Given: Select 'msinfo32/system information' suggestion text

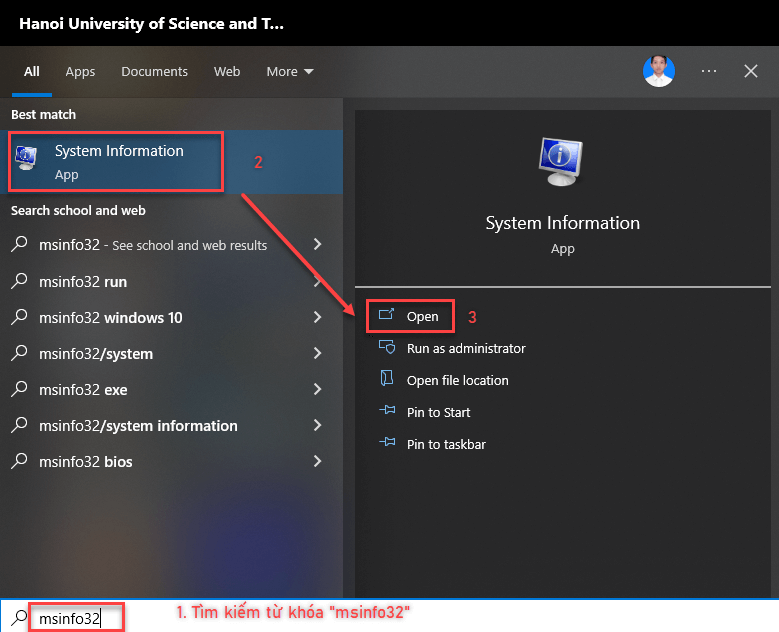Looking at the screenshot, I should pos(138,426).
